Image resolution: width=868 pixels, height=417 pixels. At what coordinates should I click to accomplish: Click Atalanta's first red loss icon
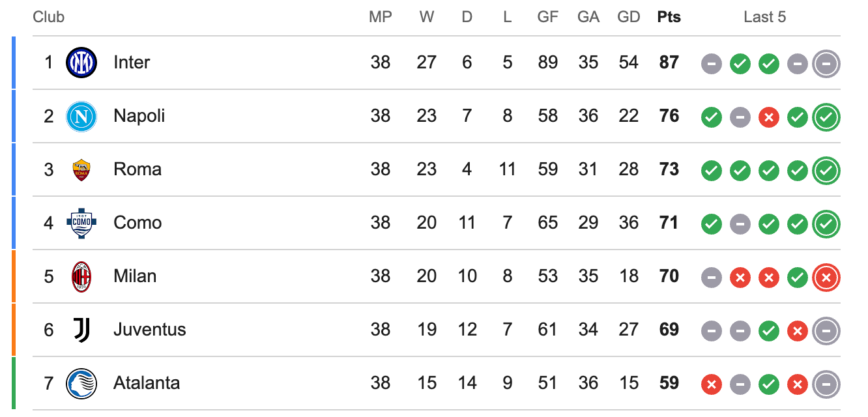coord(712,384)
